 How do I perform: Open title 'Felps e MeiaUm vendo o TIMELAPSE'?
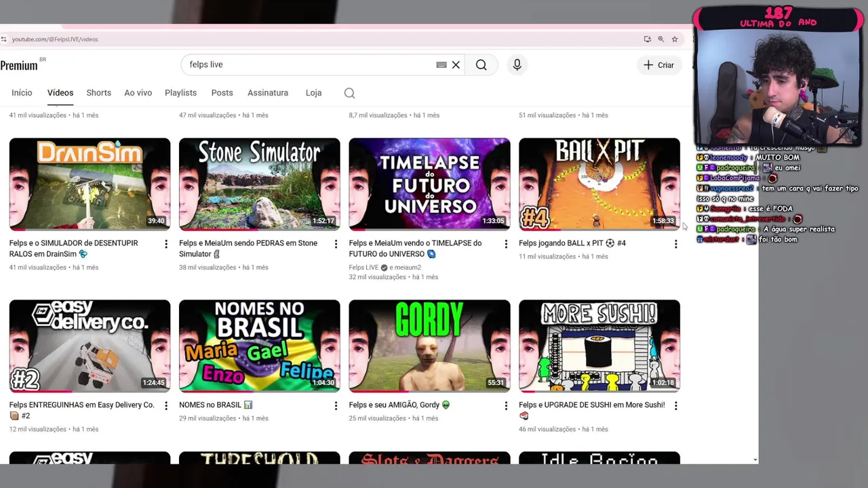[x=415, y=248]
